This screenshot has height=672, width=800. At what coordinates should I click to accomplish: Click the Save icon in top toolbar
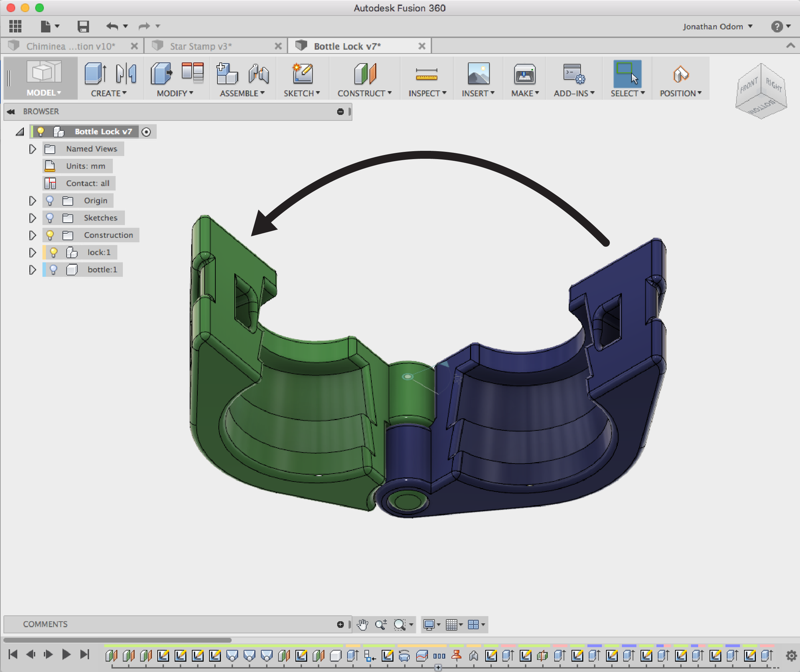click(x=83, y=26)
